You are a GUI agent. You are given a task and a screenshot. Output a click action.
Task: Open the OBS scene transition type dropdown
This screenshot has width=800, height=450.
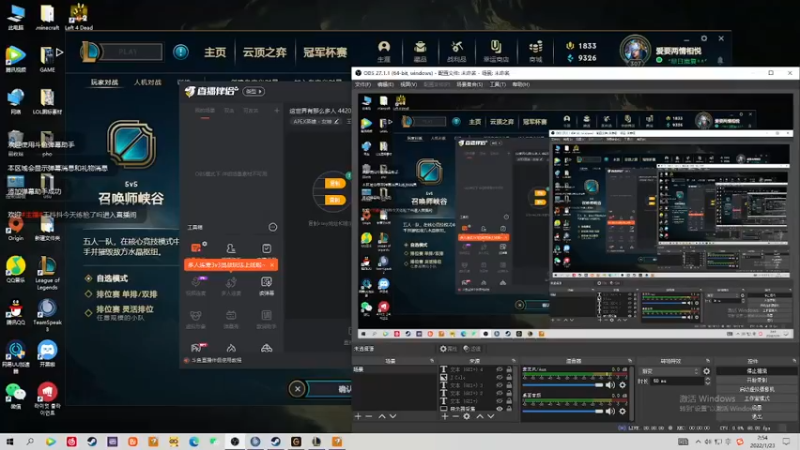pos(669,371)
